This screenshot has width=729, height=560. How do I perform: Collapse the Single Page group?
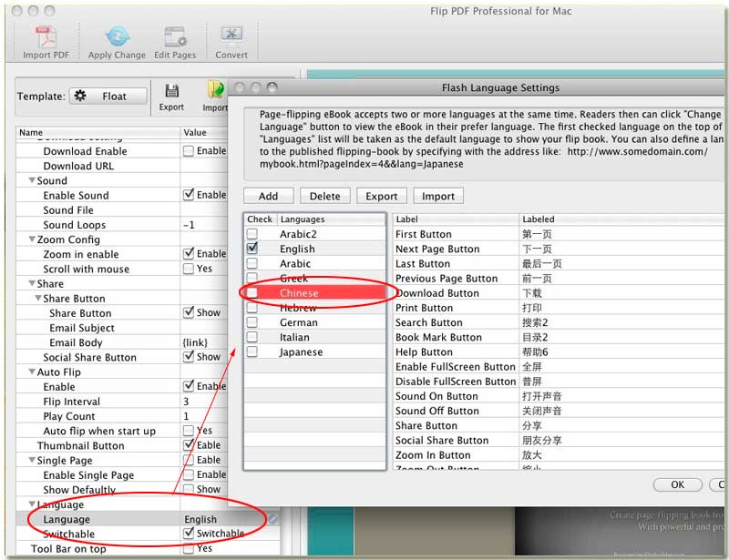(32, 460)
